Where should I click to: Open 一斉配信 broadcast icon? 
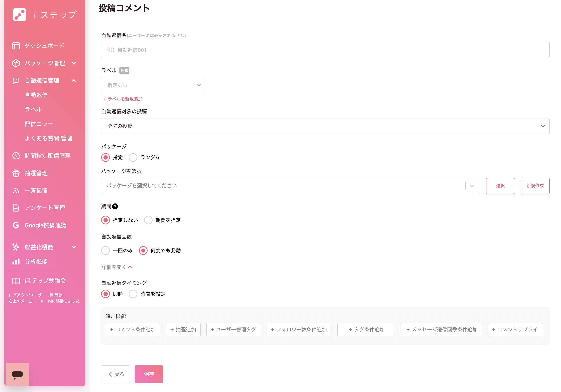tap(16, 190)
